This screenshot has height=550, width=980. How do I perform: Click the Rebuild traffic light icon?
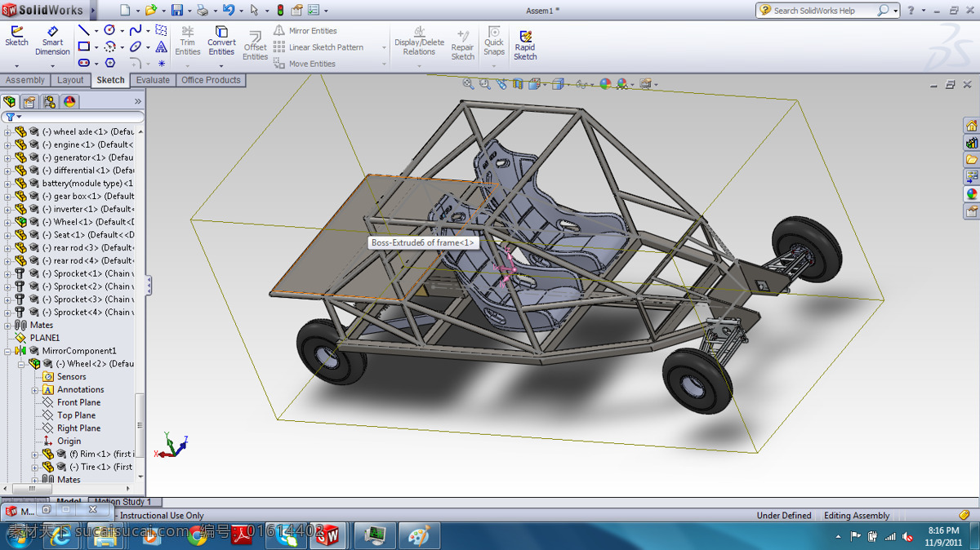click(280, 11)
